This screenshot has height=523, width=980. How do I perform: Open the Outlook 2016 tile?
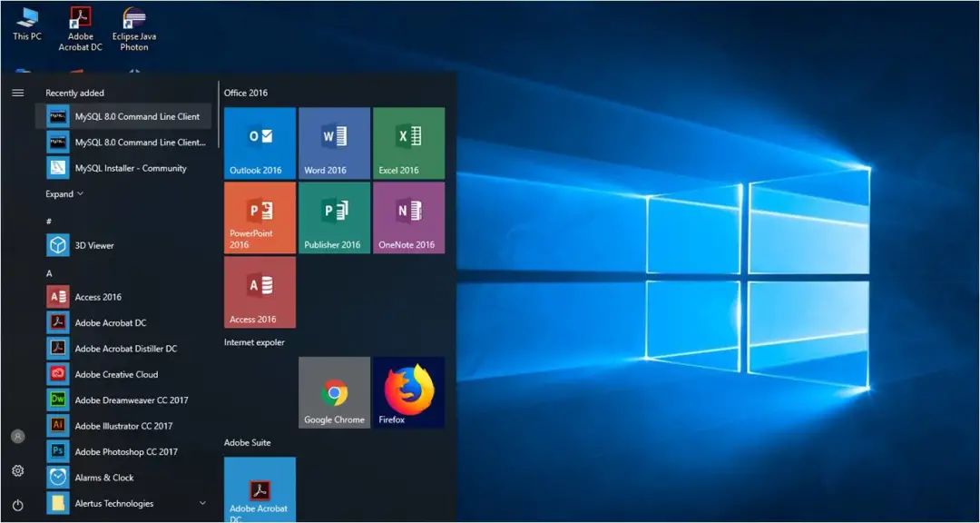coord(260,143)
